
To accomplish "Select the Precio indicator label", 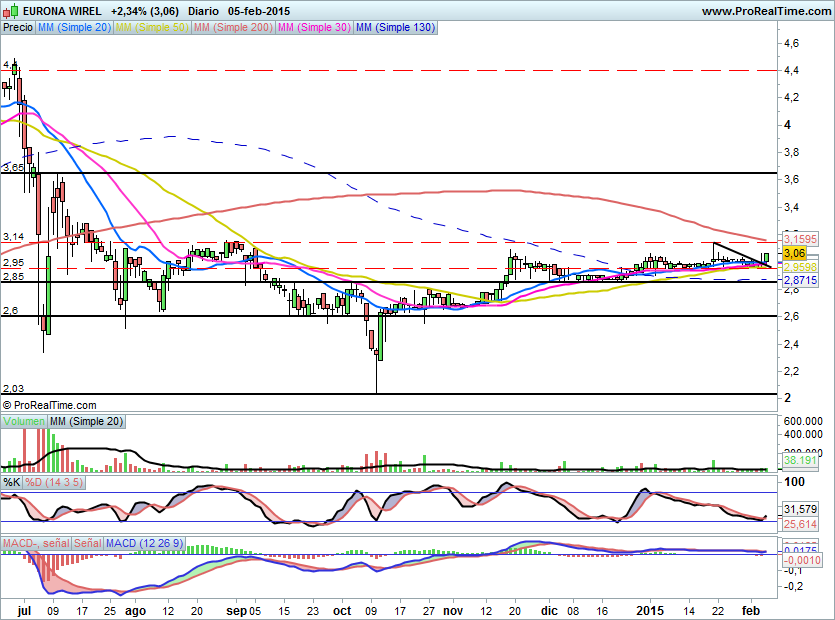I will click(17, 28).
